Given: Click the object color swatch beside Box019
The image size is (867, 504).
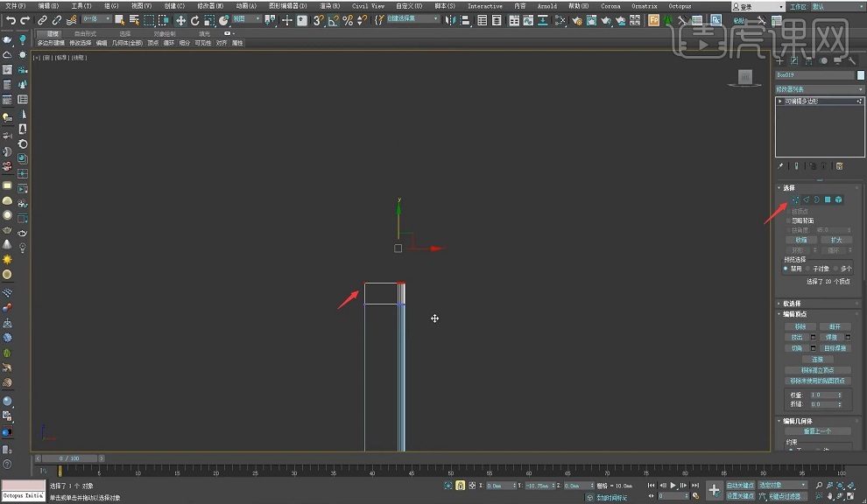Looking at the screenshot, I should click(x=860, y=75).
